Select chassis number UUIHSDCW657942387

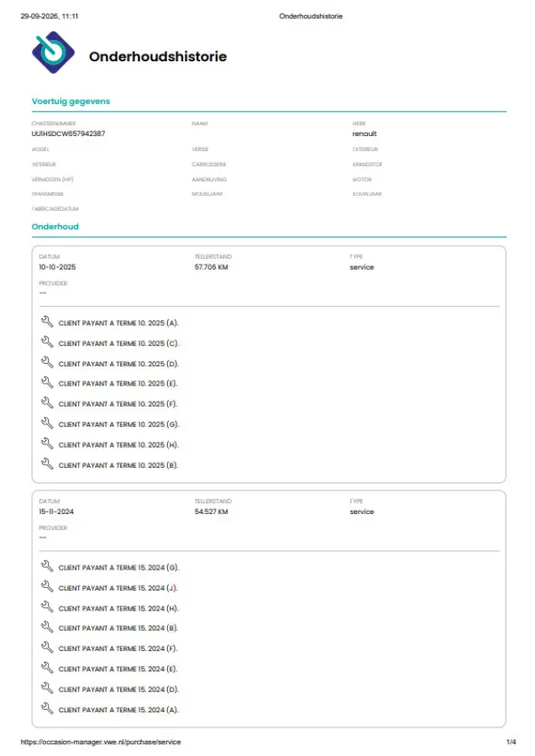[68, 134]
